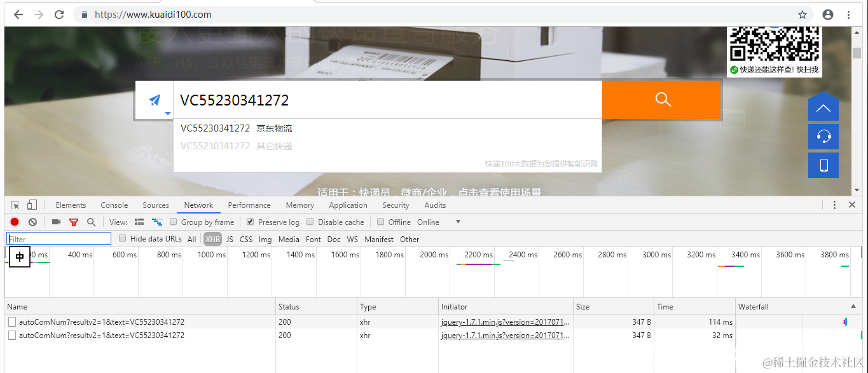Select the 114 ms autoComNum request
This screenshot has height=373, width=868.
tap(434, 322)
